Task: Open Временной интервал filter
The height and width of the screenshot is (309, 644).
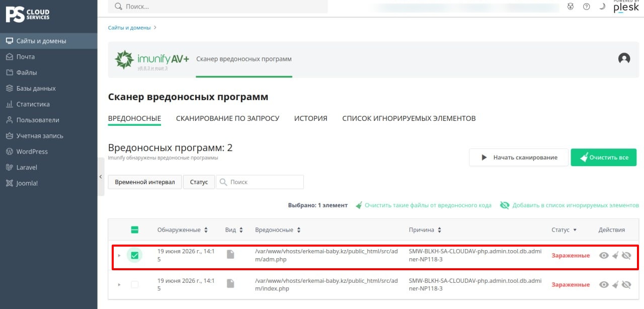Action: 145,182
